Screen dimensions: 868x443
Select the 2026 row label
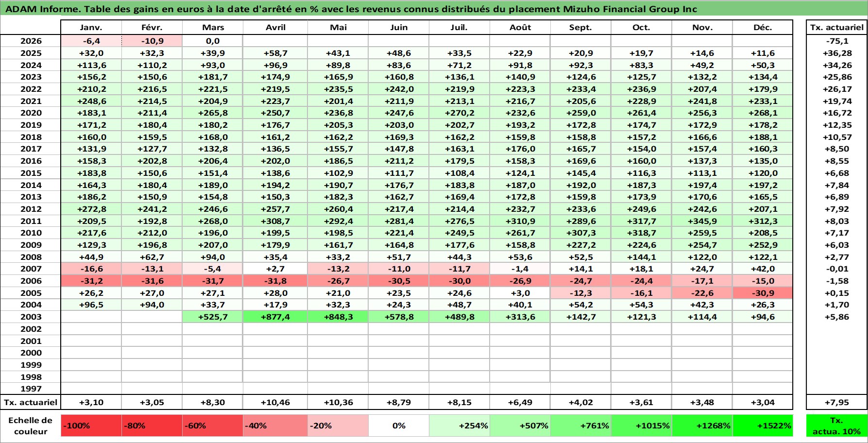click(31, 41)
